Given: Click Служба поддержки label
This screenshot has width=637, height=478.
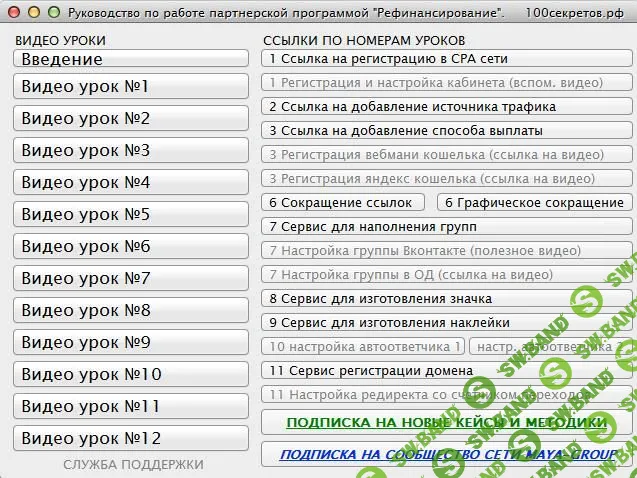Looking at the screenshot, I should 133,465.
